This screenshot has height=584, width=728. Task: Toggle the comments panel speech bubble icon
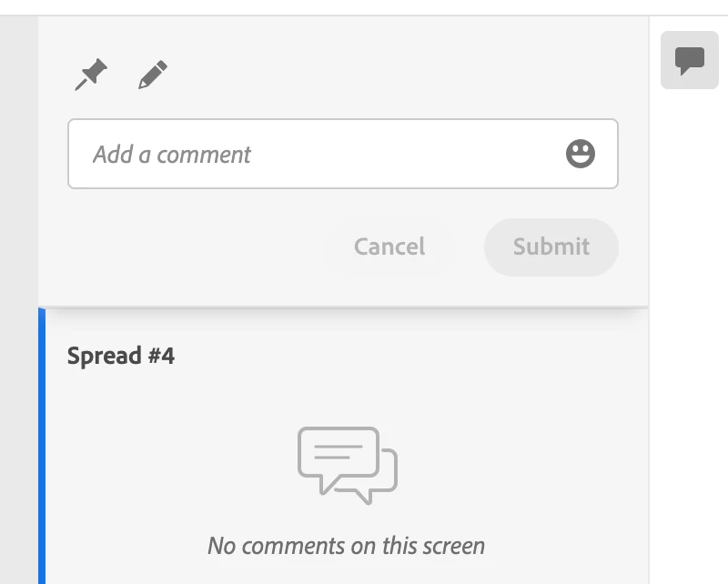[x=690, y=60]
